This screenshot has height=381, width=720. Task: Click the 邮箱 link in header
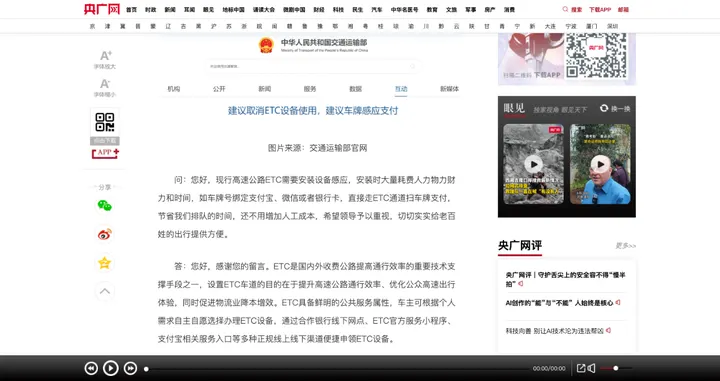(623, 10)
